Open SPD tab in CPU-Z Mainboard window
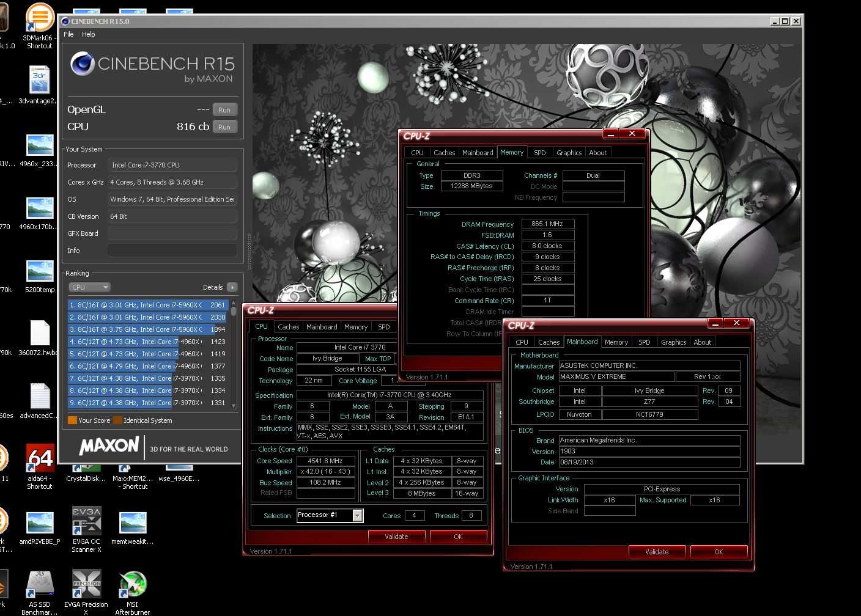Image resolution: width=861 pixels, height=616 pixels. tap(645, 342)
